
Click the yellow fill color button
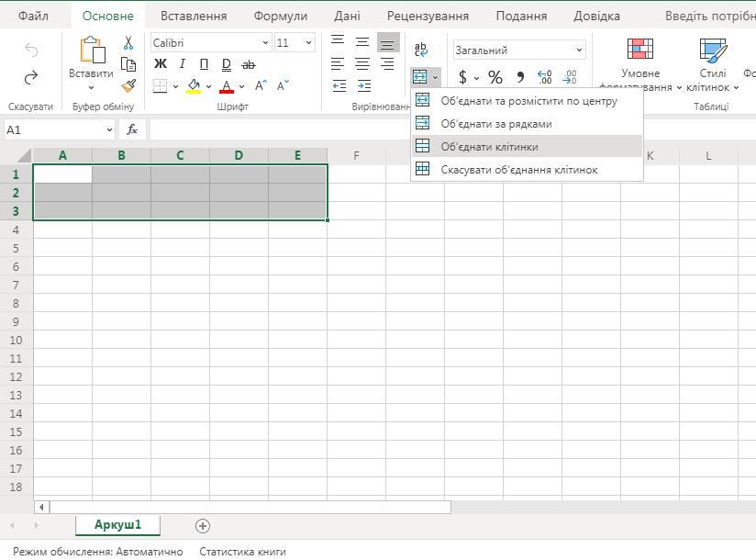tap(194, 86)
